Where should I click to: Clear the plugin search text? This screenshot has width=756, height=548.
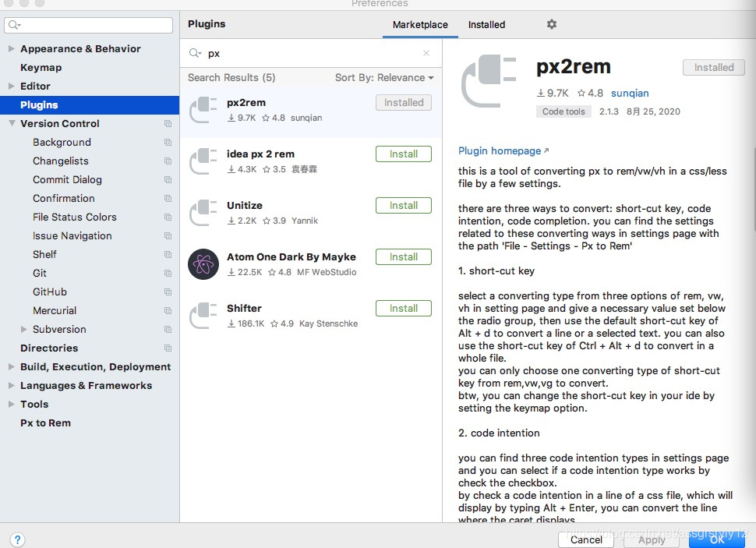[426, 53]
